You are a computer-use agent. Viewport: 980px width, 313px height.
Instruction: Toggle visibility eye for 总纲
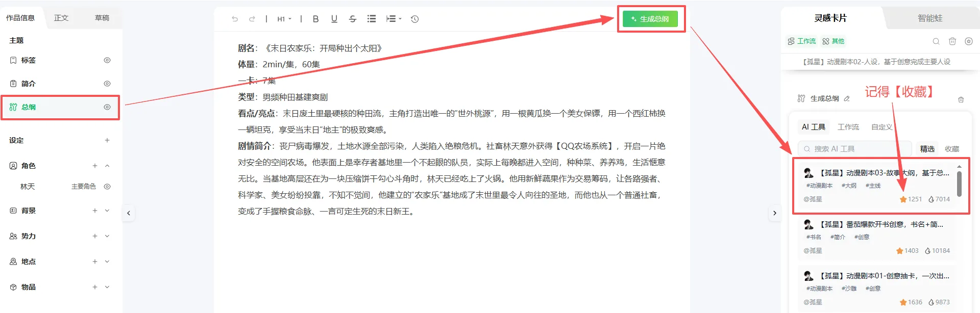click(107, 107)
